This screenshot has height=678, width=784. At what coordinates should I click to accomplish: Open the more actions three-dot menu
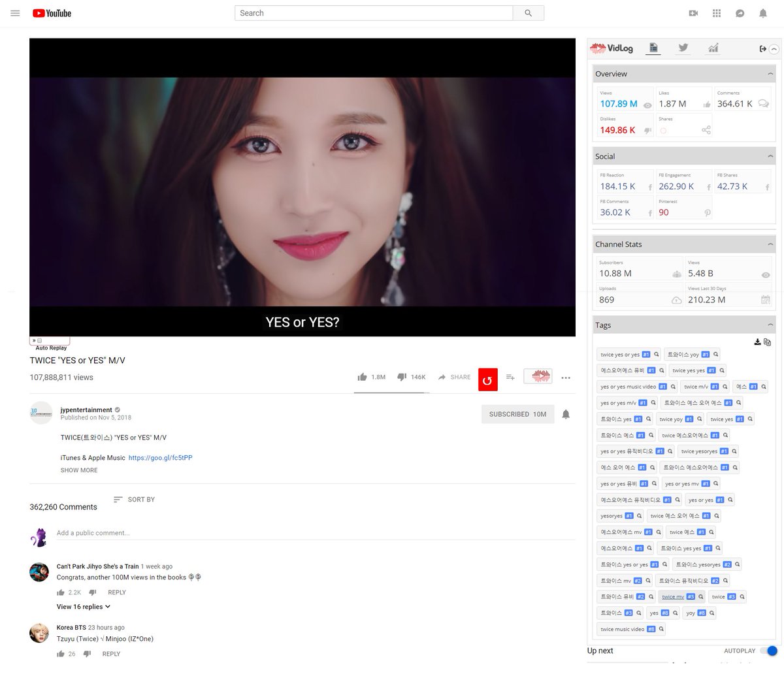point(566,378)
